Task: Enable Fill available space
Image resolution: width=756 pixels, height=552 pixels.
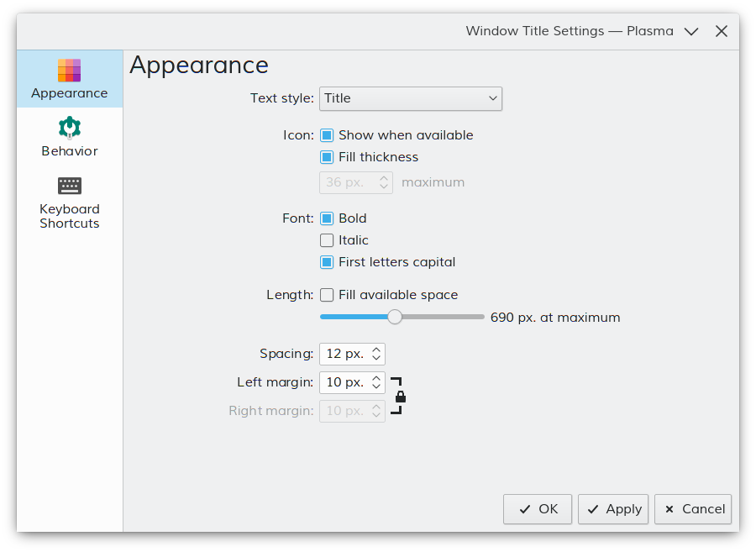Action: tap(327, 295)
